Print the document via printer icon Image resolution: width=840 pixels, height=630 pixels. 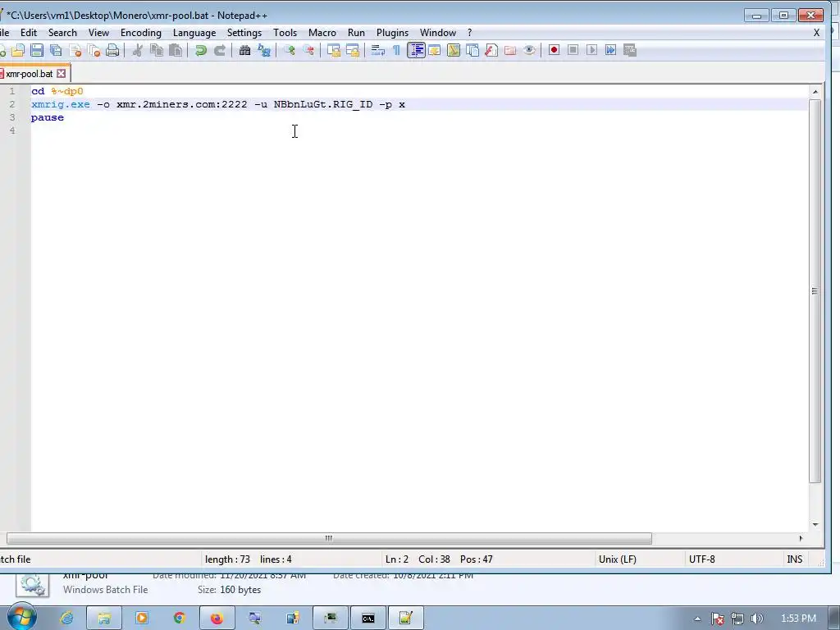point(112,50)
